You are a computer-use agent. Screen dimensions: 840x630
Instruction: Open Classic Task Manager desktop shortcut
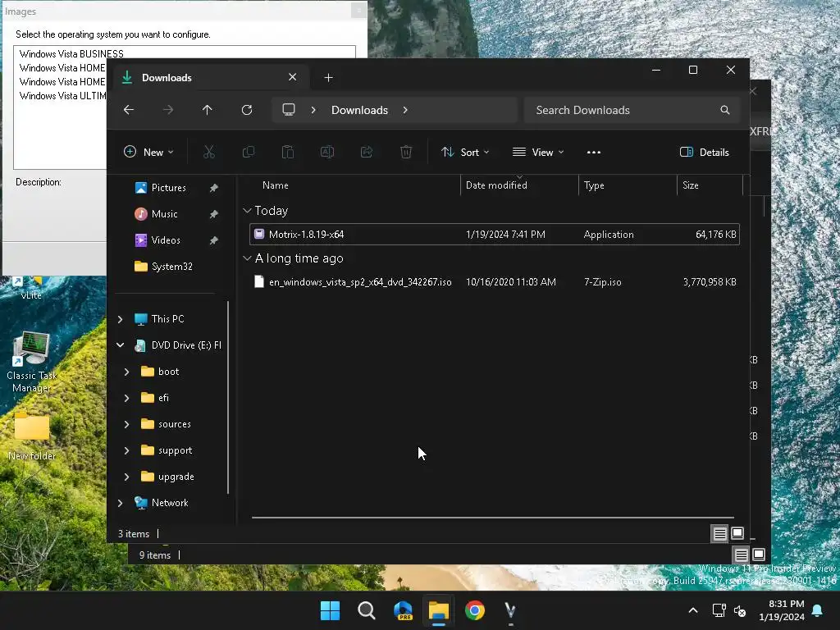32,362
